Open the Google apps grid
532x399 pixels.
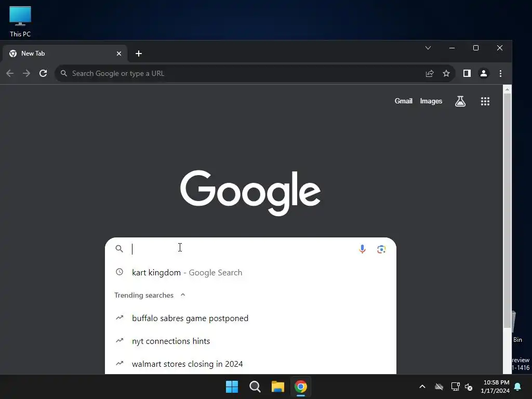(x=485, y=101)
